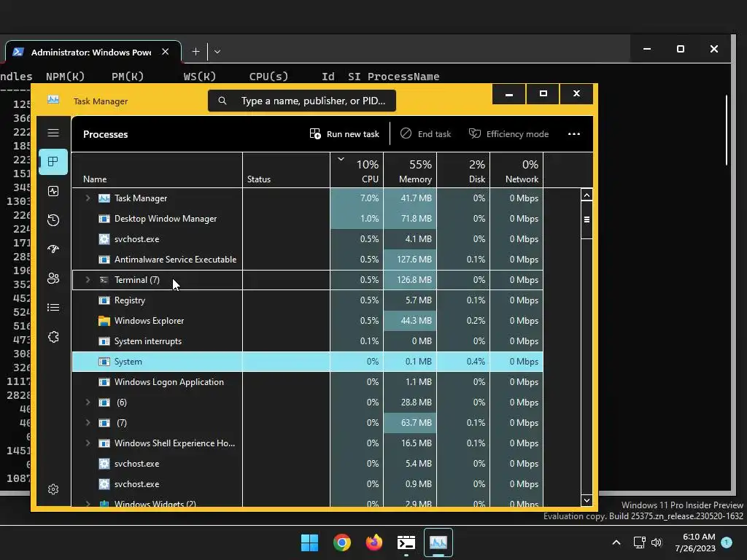Image resolution: width=747 pixels, height=560 pixels.
Task: Click the volume speaker tray icon
Action: [657, 542]
